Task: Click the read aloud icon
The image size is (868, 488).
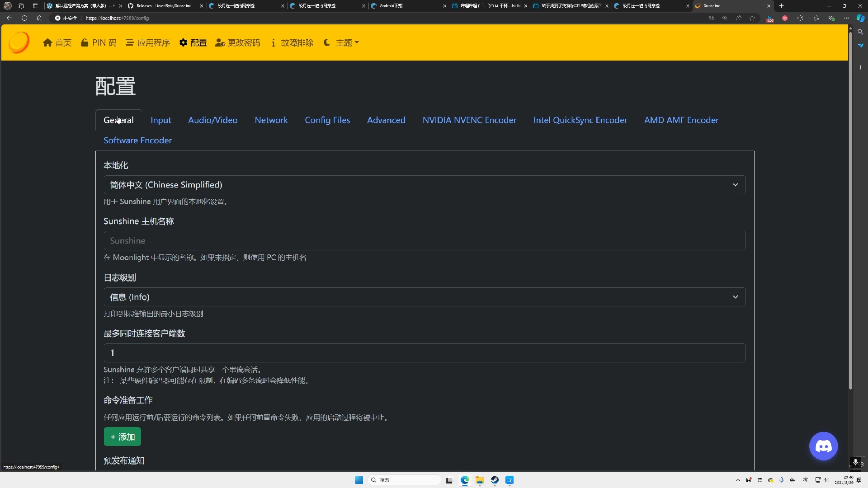Action: tap(739, 18)
